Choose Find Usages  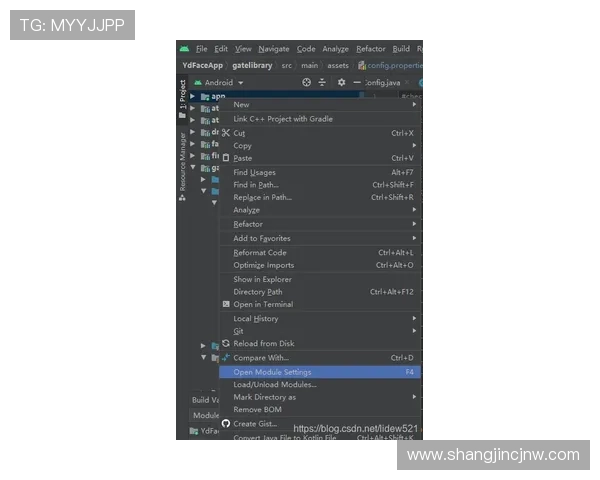pyautogui.click(x=320, y=172)
